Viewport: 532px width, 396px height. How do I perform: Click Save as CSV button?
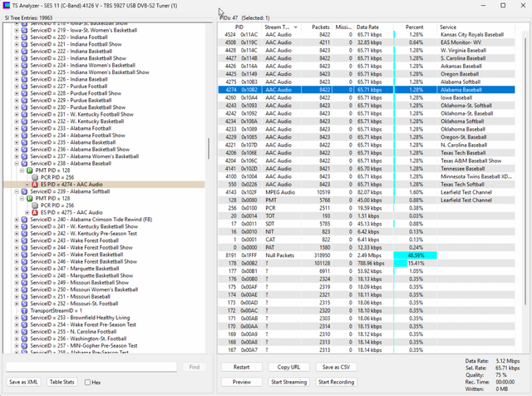pyautogui.click(x=336, y=367)
